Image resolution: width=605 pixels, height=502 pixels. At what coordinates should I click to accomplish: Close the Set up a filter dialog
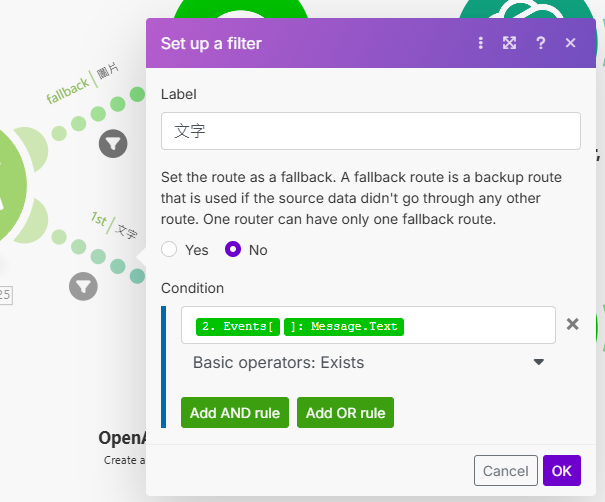click(x=570, y=43)
